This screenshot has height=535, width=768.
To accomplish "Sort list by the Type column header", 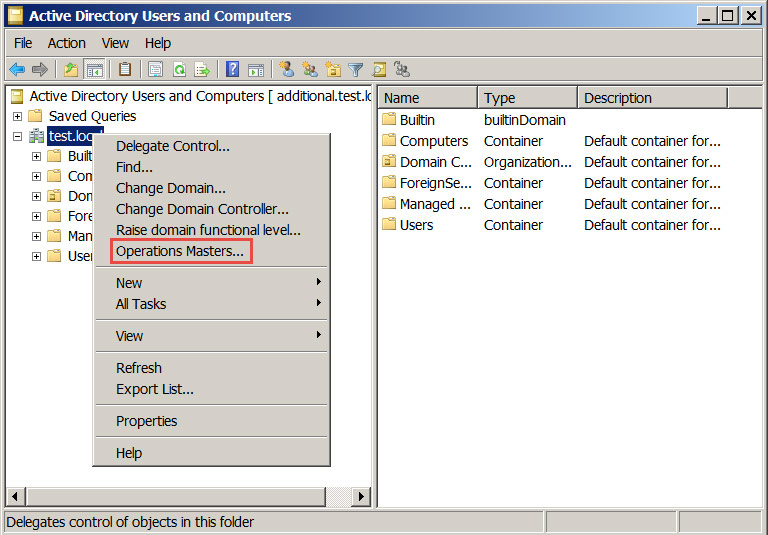I will (x=527, y=98).
